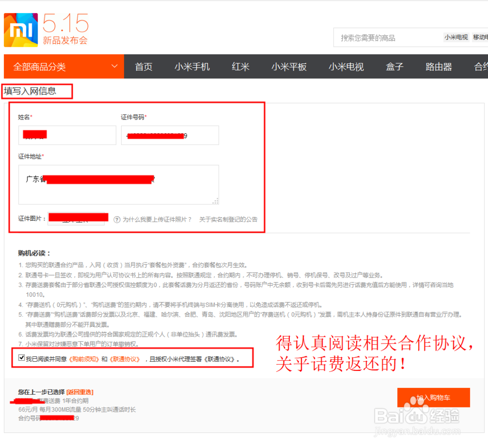Click the chevron arrow beside 全部商品分类

pos(115,66)
